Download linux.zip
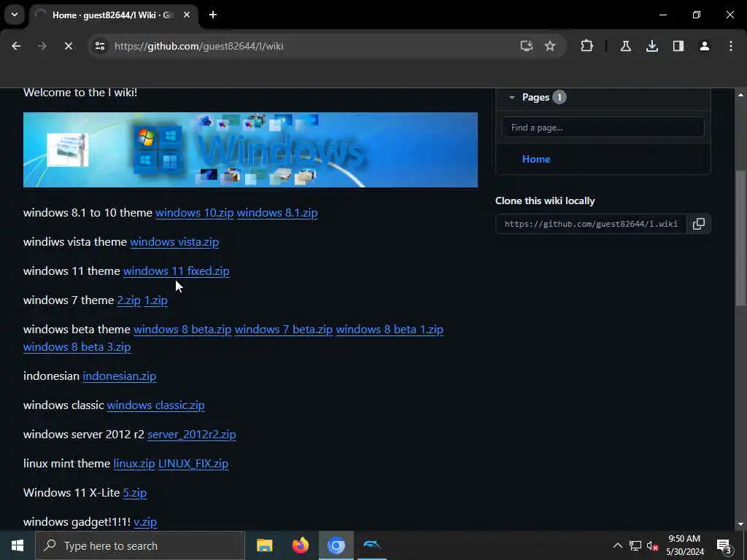Image resolution: width=747 pixels, height=560 pixels. (x=134, y=463)
